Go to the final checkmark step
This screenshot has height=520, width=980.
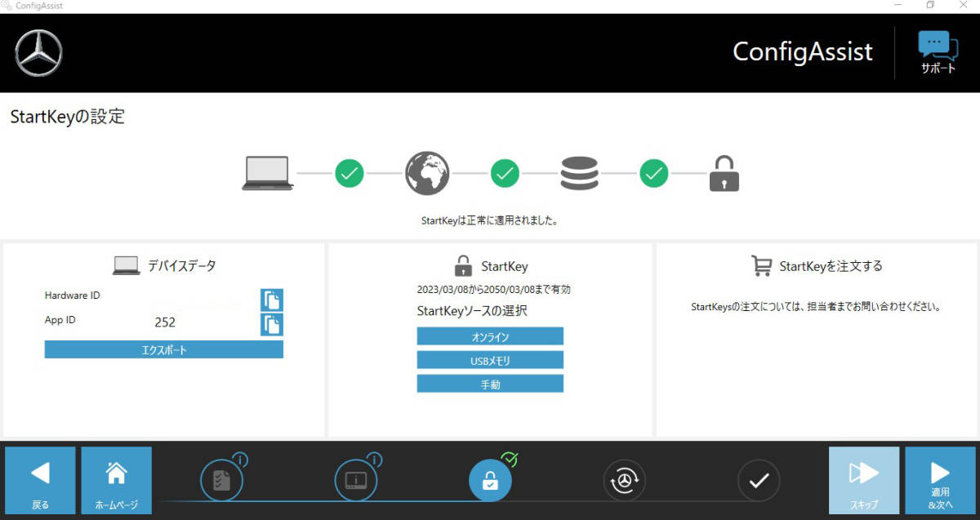click(759, 480)
